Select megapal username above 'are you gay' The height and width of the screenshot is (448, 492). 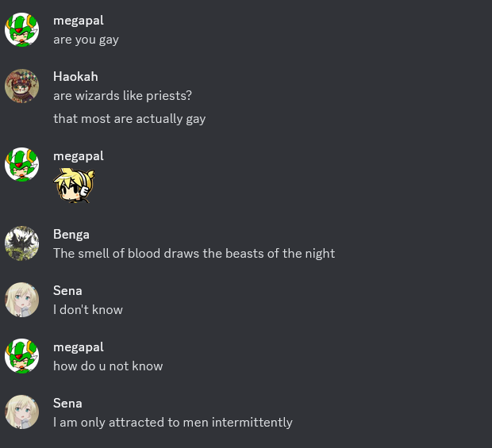79,21
